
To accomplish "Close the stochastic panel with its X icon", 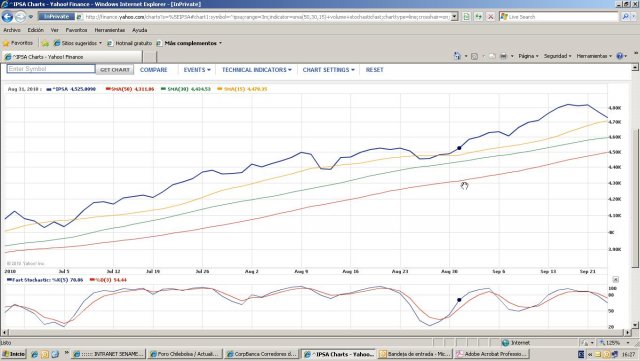I will (x=616, y=280).
